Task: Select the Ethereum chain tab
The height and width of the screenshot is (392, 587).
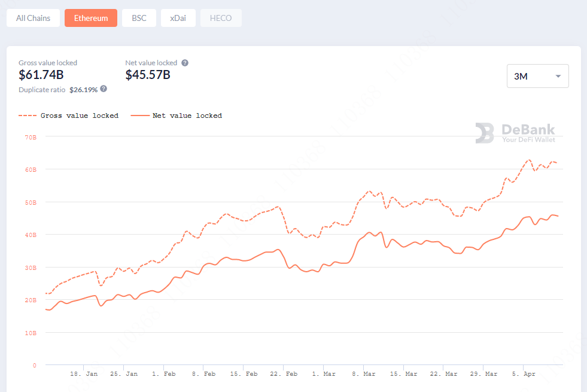Action: [x=91, y=18]
